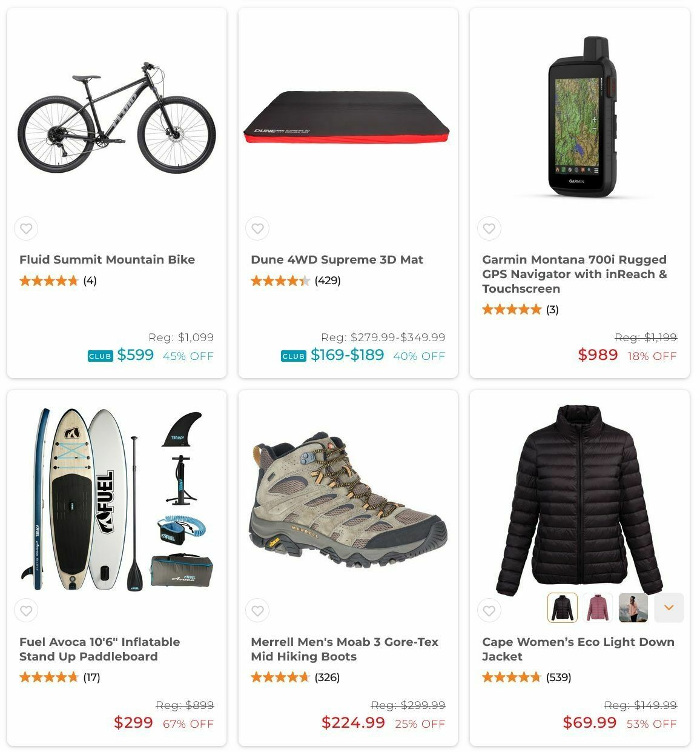Screen dimensions: 700x752
Task: Open Fluid Summit Mountain Bike product title
Action: coord(107,259)
